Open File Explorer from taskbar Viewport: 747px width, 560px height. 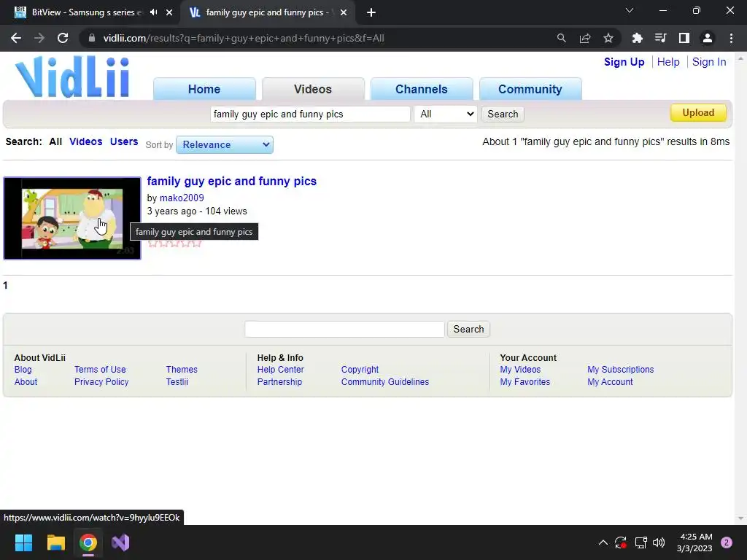pyautogui.click(x=55, y=542)
